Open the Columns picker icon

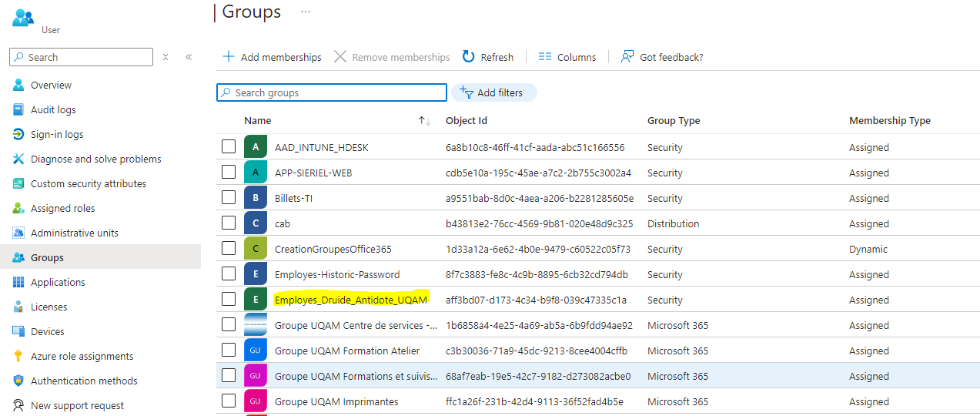(545, 57)
